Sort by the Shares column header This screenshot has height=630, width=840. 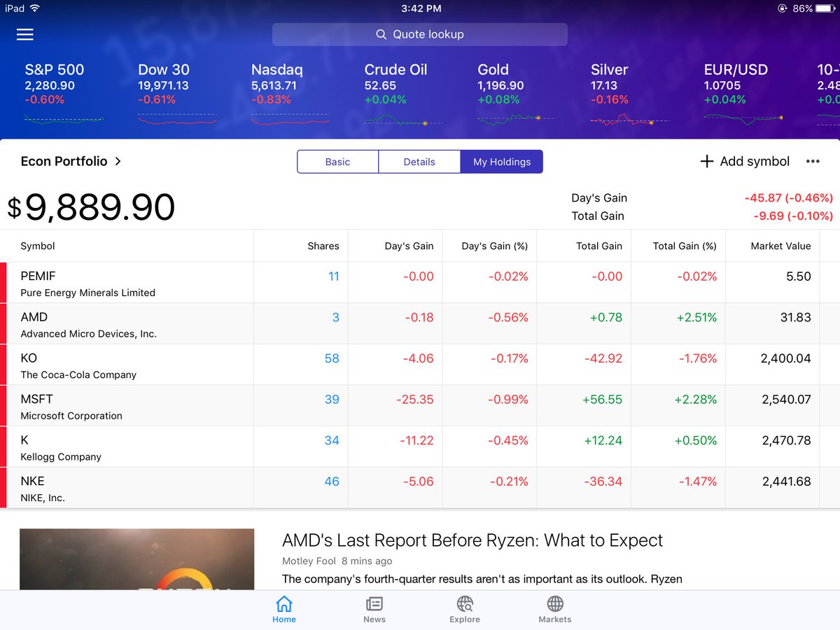323,246
